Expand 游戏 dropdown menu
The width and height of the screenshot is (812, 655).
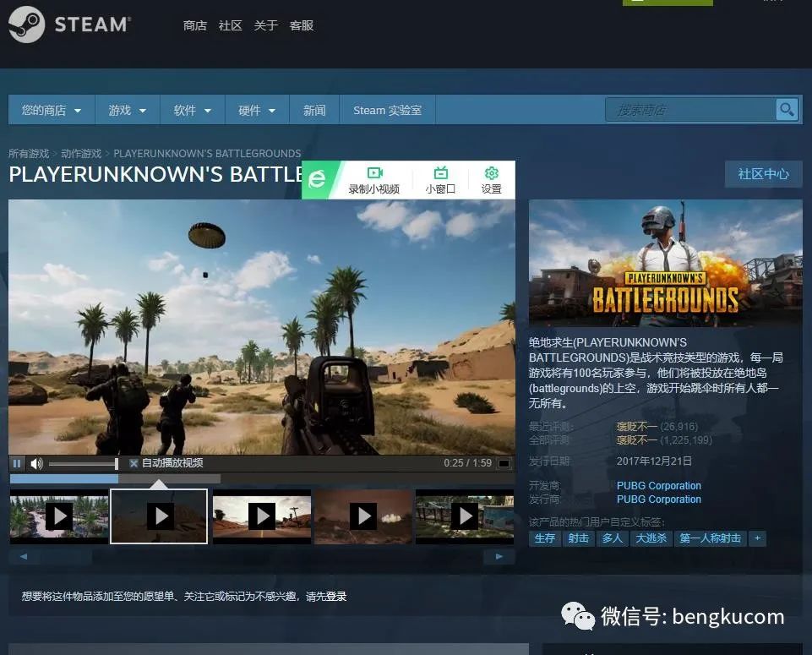pos(128,110)
